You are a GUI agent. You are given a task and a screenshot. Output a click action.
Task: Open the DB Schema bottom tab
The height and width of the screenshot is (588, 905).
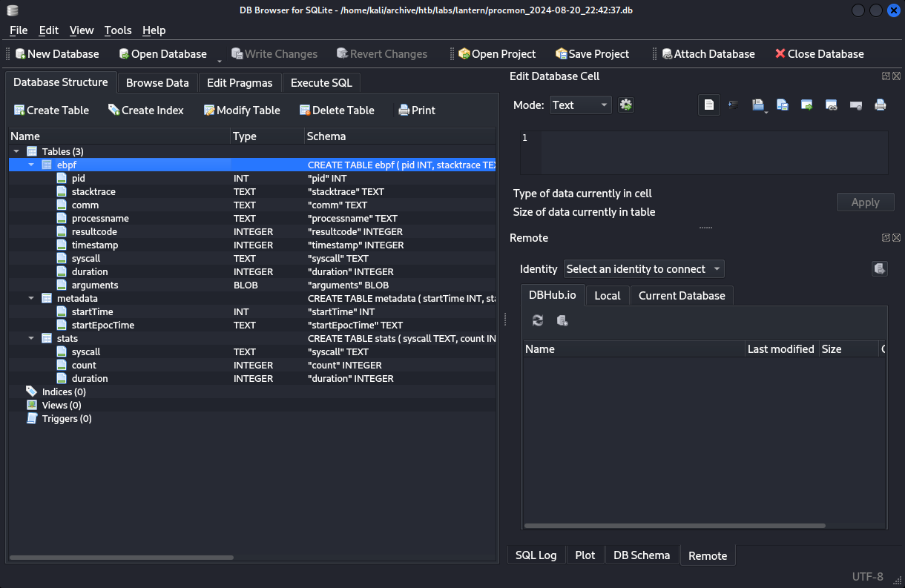click(642, 555)
